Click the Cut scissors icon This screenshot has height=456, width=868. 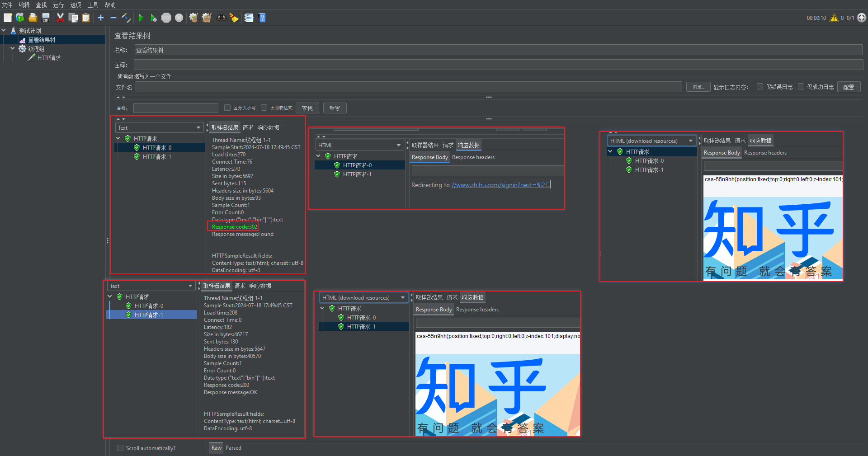60,18
